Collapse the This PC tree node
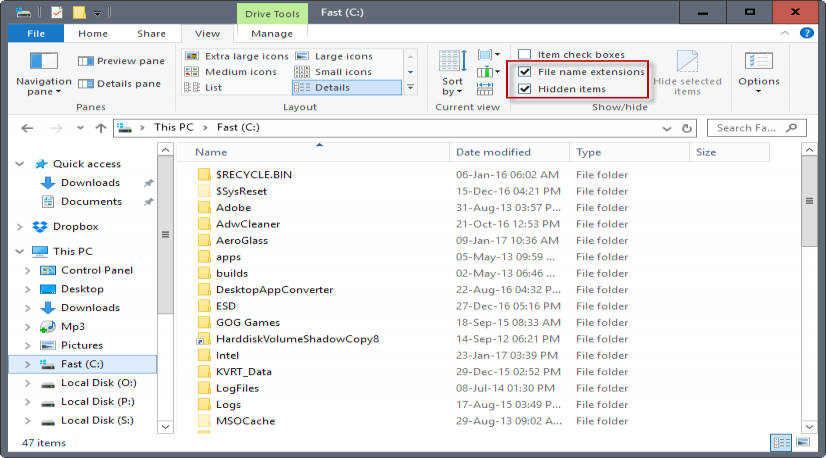 [22, 252]
